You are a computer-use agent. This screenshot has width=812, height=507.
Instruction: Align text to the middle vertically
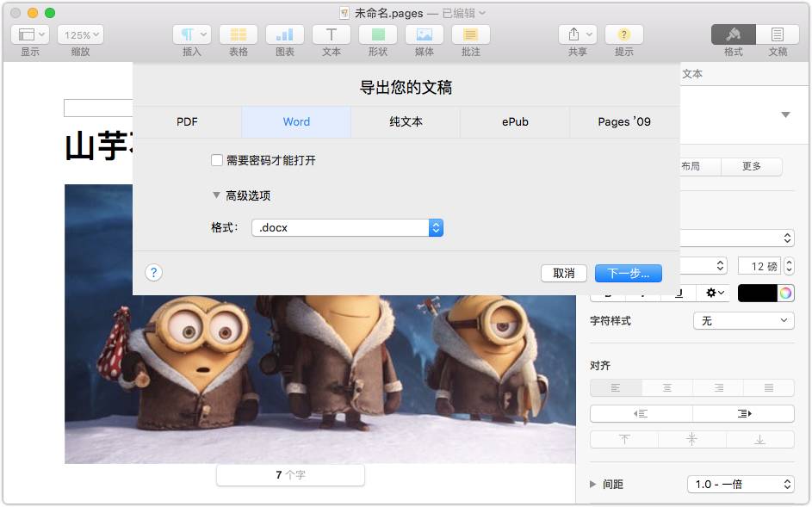[x=691, y=440]
